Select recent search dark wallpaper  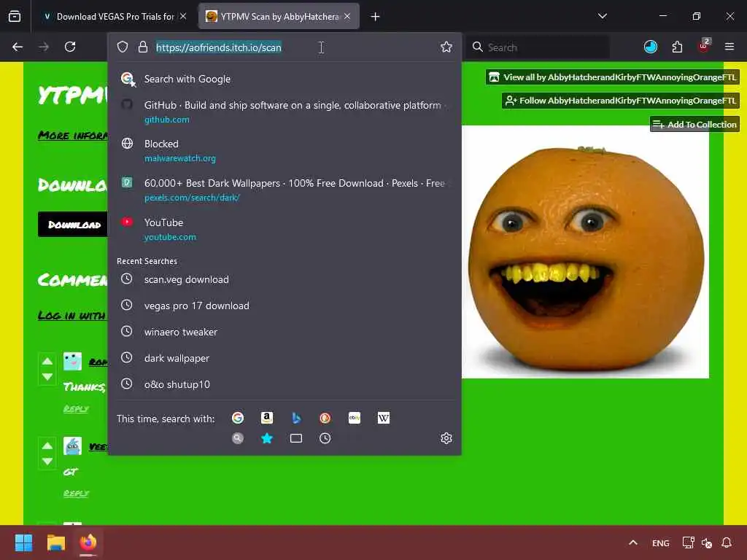click(x=285, y=358)
